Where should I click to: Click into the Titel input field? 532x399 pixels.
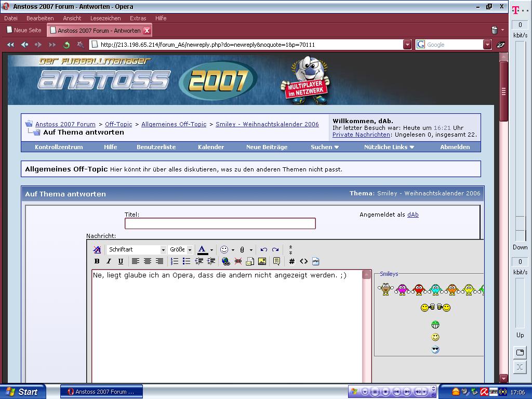click(x=220, y=223)
